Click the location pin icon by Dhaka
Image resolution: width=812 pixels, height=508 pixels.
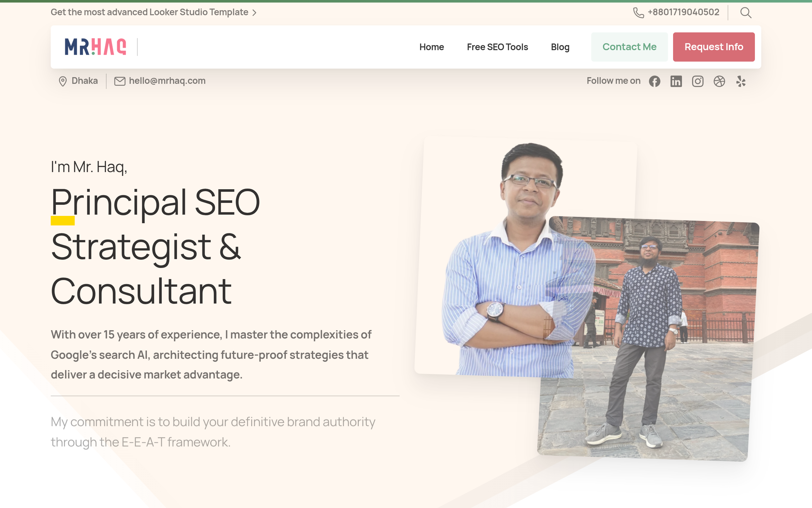coord(63,81)
